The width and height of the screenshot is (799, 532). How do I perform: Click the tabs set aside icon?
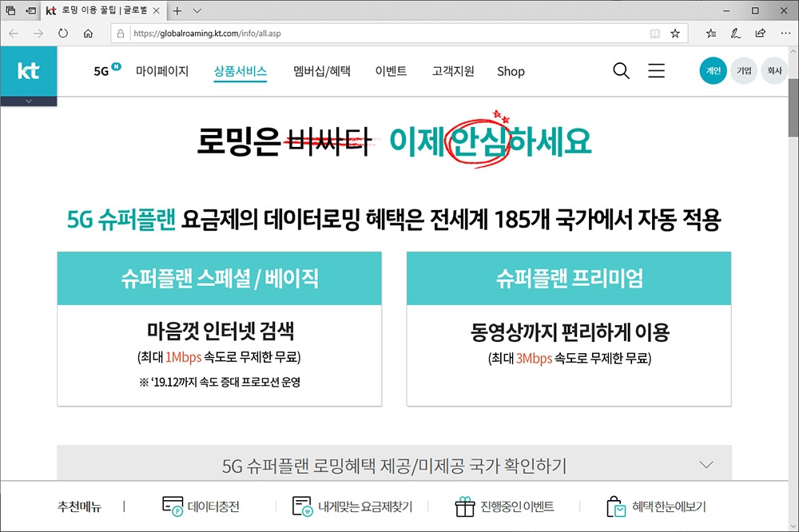(10, 10)
